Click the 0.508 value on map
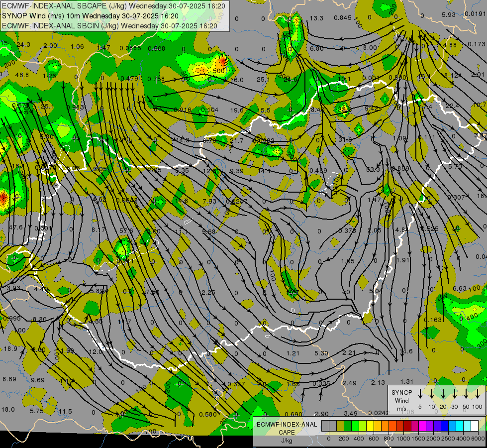Image resolution: width=487 pixels, height=448 pixels. click(x=156, y=48)
